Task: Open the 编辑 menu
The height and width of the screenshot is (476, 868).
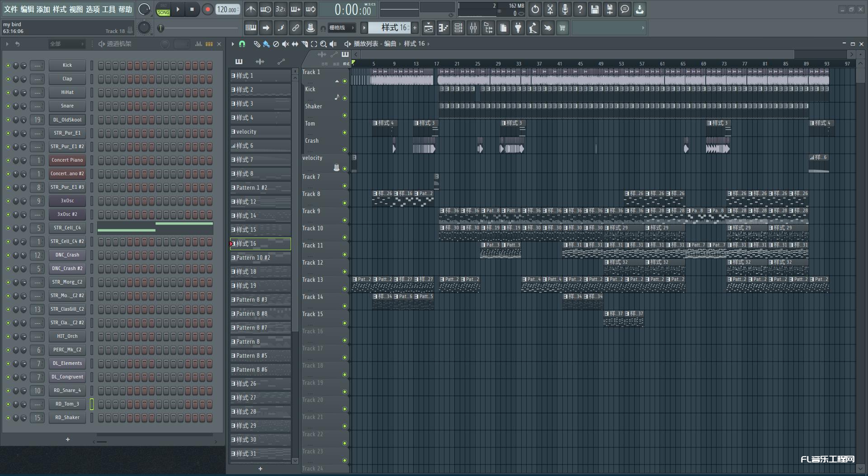Action: (x=27, y=9)
